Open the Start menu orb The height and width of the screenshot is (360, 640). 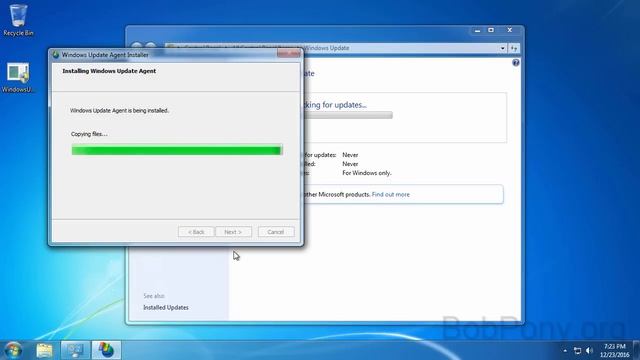pos(13,350)
